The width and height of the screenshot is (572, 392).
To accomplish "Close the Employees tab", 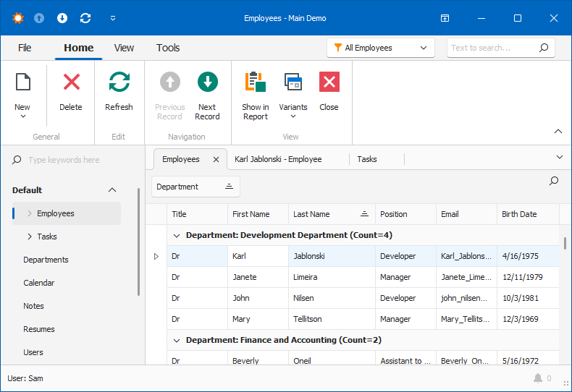I will point(216,159).
